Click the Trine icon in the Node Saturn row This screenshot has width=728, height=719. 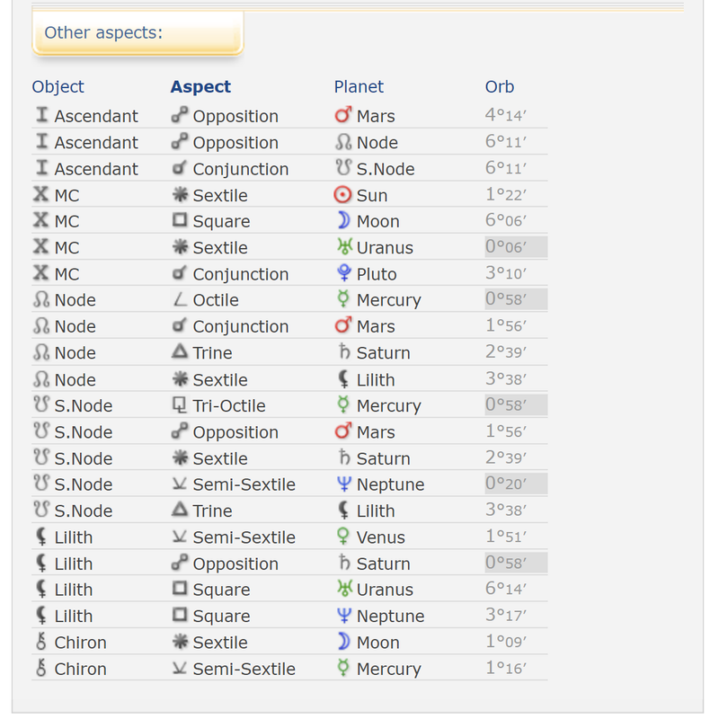pyautogui.click(x=179, y=351)
